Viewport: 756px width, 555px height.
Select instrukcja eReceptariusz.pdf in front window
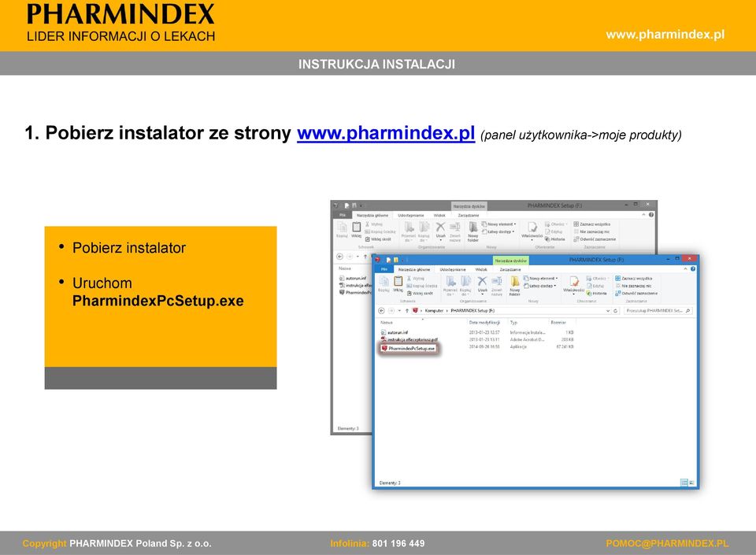[x=409, y=339]
